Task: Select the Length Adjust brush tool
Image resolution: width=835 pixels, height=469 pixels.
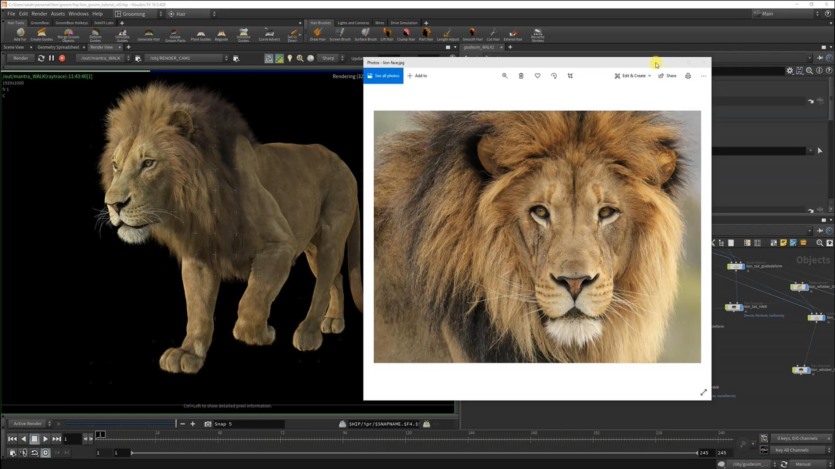Action: [448, 35]
